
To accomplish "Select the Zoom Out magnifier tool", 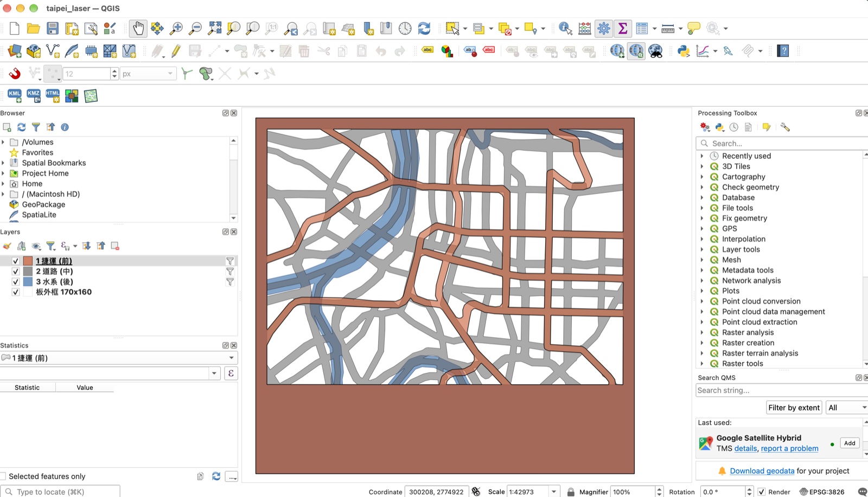I will (195, 28).
